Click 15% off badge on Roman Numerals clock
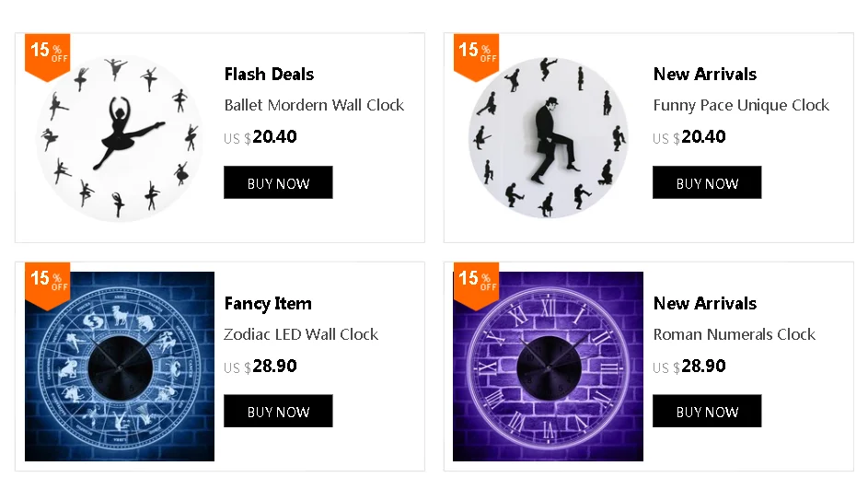The width and height of the screenshot is (868, 489). pyautogui.click(x=476, y=281)
